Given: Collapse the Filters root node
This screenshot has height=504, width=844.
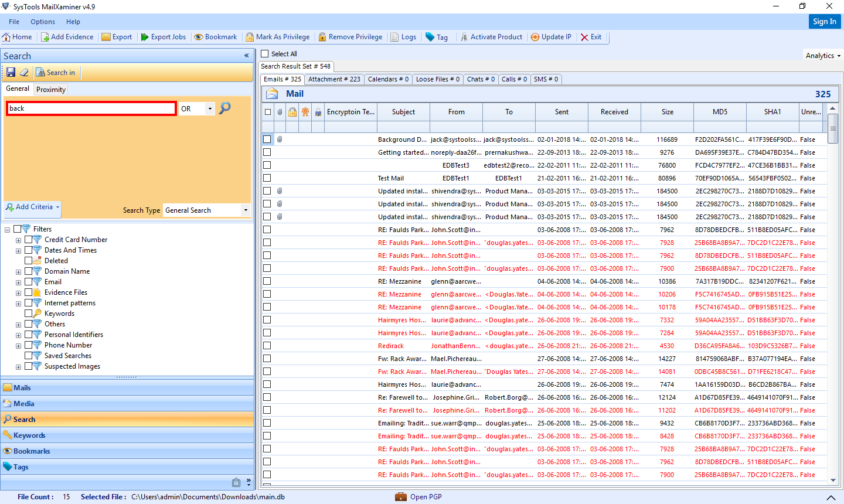Looking at the screenshot, I should click(7, 230).
